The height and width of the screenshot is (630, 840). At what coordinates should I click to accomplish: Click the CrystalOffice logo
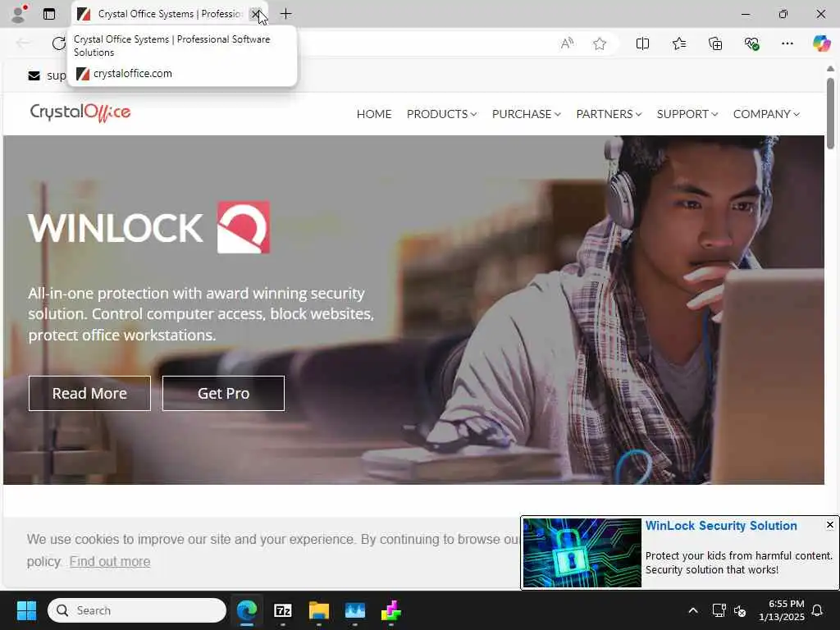click(x=80, y=112)
